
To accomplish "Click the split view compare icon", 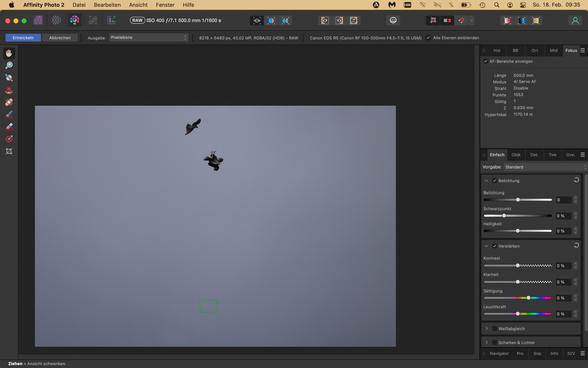I will click(271, 20).
